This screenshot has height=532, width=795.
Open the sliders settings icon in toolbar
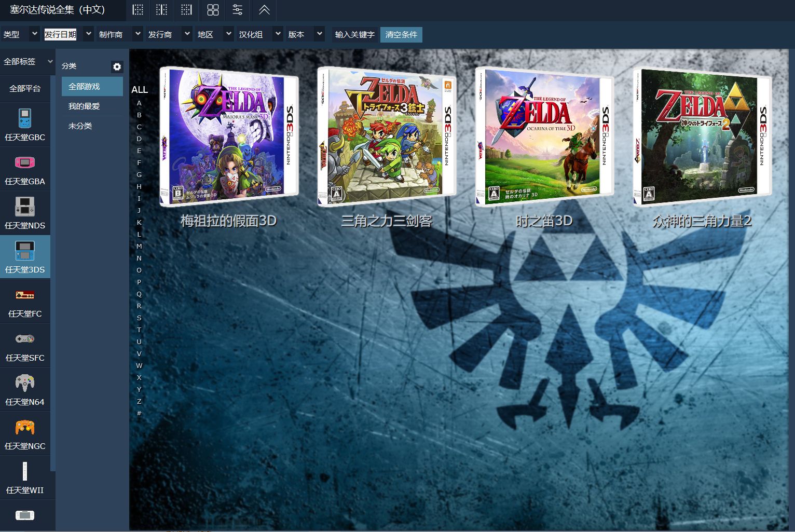pyautogui.click(x=238, y=10)
